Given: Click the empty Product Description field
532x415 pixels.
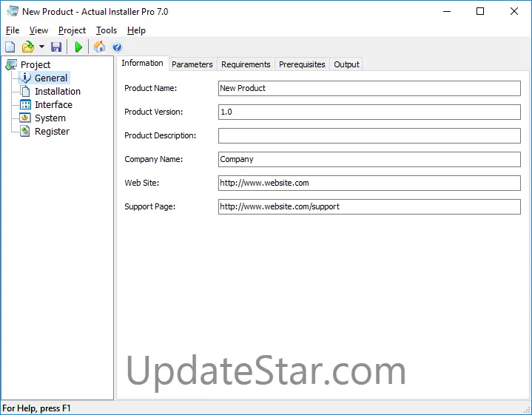Looking at the screenshot, I should pos(369,135).
